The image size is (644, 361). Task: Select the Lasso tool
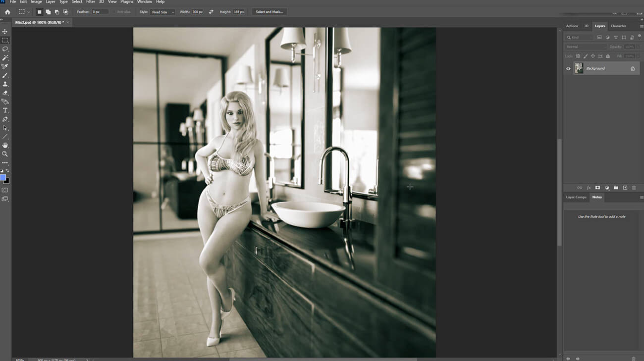coord(5,49)
